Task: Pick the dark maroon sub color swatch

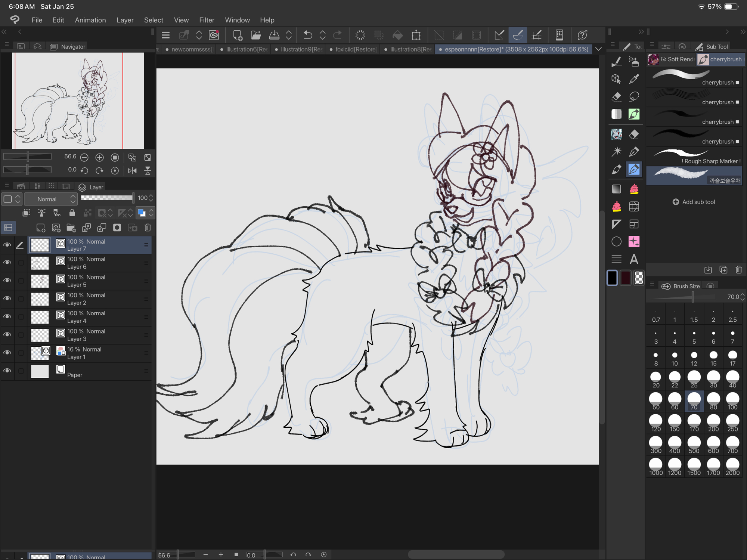Action: (x=626, y=278)
